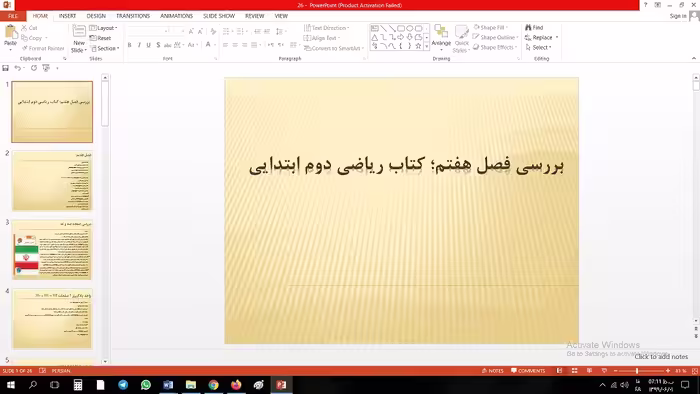
Task: Click Repeat in Quick Access toolbar
Action: pos(33,68)
